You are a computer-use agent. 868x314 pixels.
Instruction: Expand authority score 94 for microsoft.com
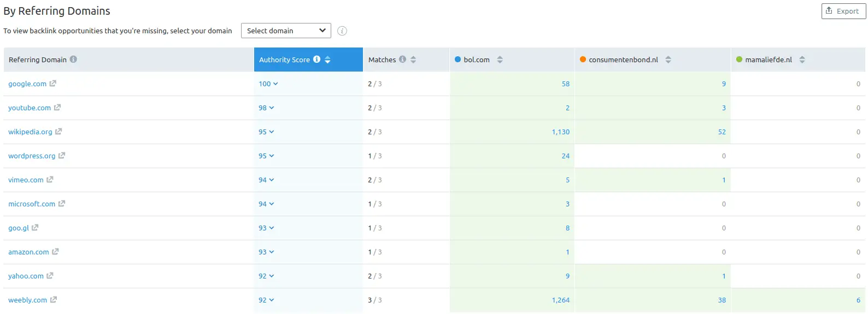pyautogui.click(x=266, y=204)
